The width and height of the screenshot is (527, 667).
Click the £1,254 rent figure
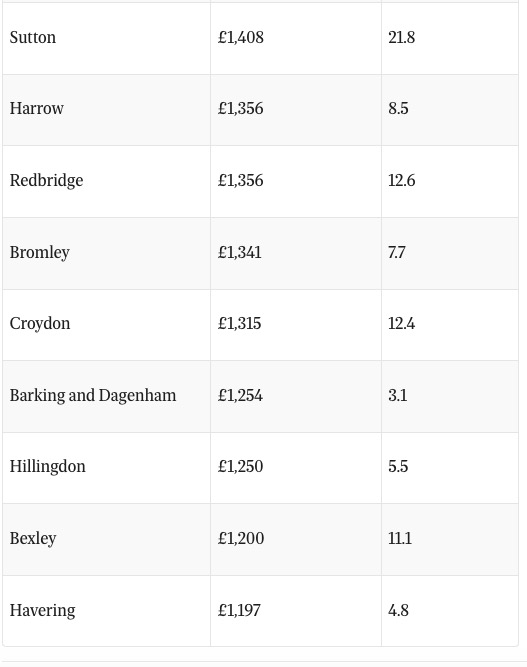(240, 395)
